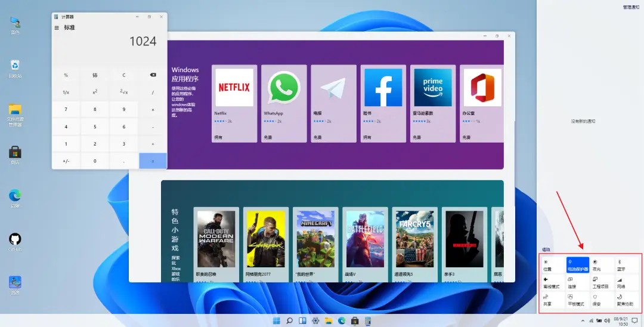Click the network tray icon

click(592, 321)
